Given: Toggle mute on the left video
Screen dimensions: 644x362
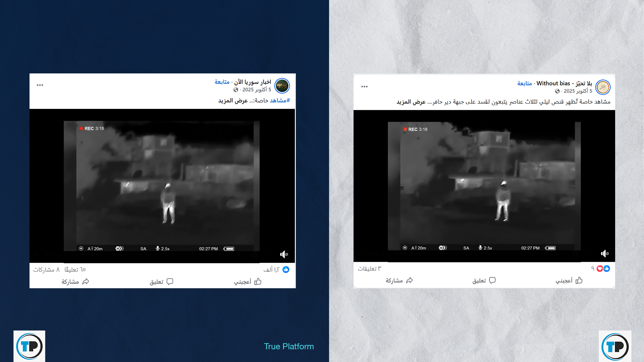Looking at the screenshot, I should click(284, 254).
